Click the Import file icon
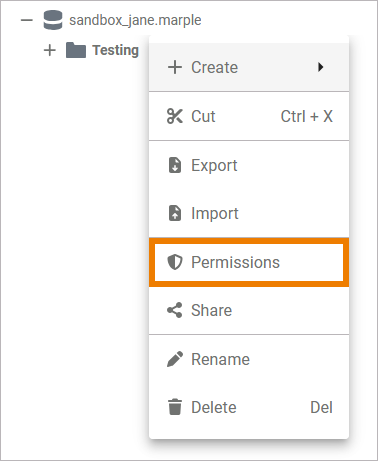This screenshot has height=461, width=378. pos(175,213)
